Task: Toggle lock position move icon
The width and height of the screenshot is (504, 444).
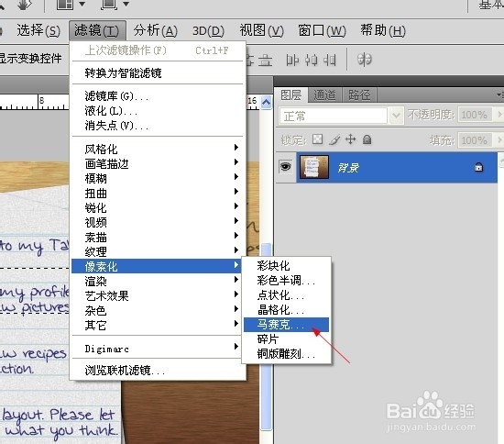Action: coord(350,139)
